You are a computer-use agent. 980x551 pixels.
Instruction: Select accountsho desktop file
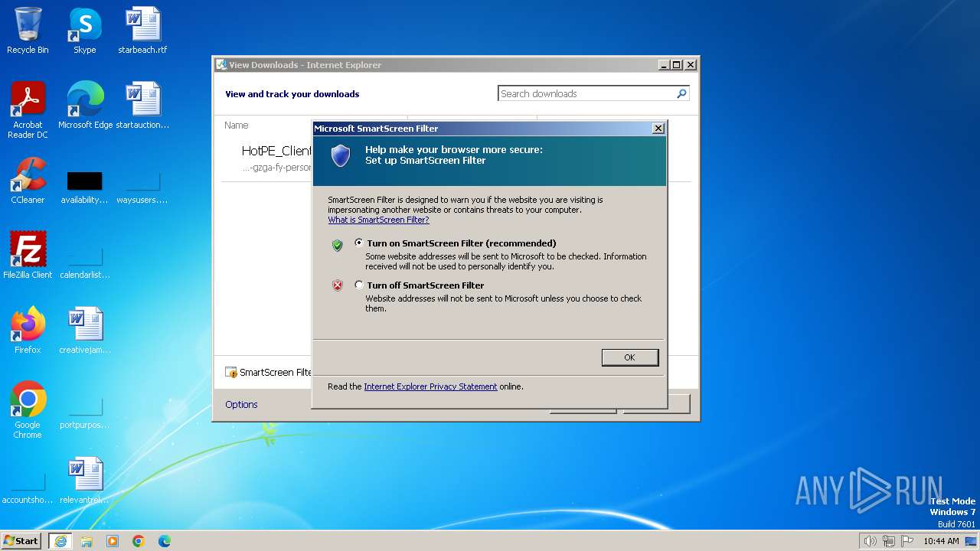tap(28, 488)
